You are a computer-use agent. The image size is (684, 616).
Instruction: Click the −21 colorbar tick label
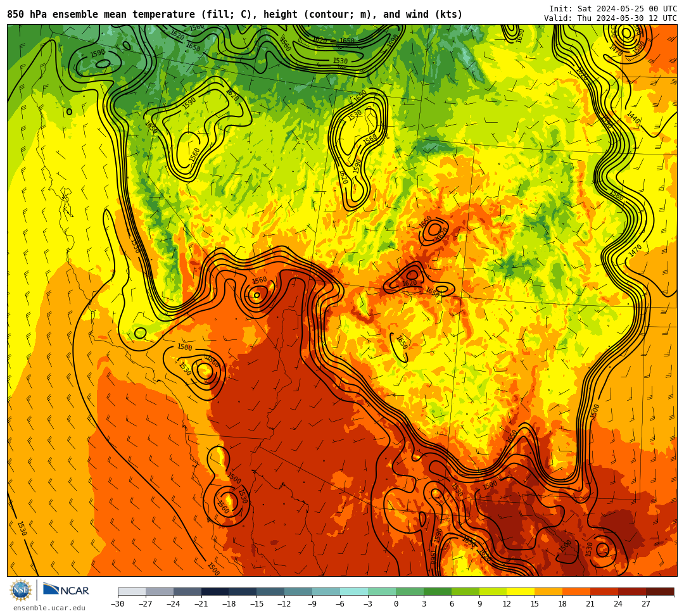[x=201, y=604]
